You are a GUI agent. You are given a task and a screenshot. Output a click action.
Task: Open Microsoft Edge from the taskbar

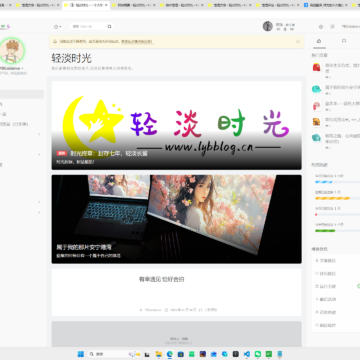170,354
